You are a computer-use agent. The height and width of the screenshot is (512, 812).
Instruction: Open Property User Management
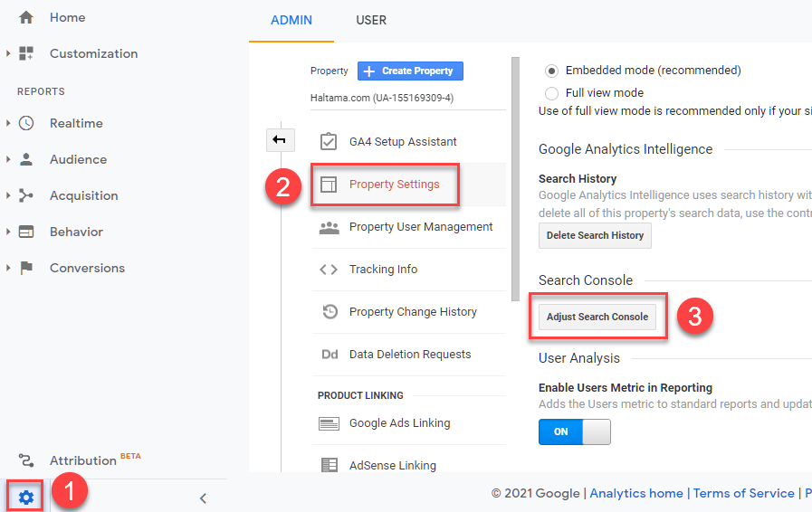tap(421, 227)
